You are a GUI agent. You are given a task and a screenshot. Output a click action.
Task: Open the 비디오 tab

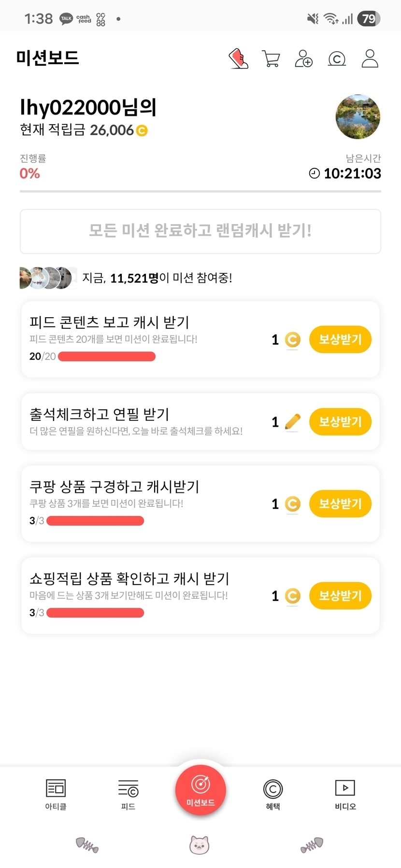point(345,794)
